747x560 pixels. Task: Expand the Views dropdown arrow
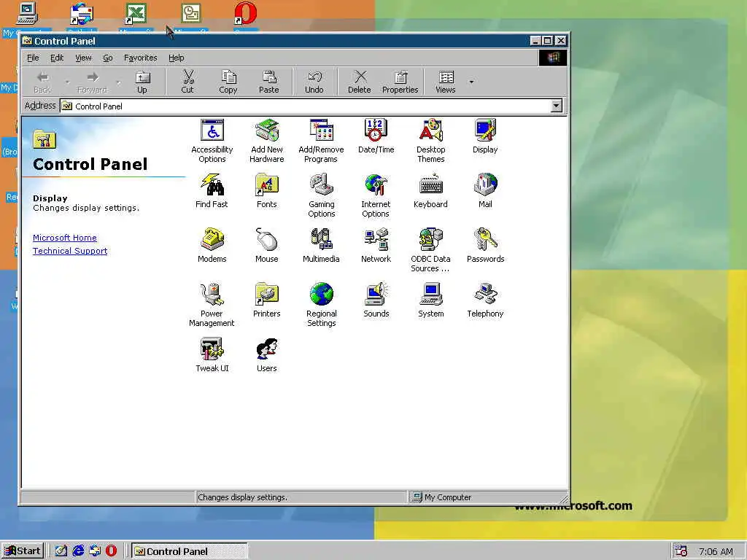472,82
